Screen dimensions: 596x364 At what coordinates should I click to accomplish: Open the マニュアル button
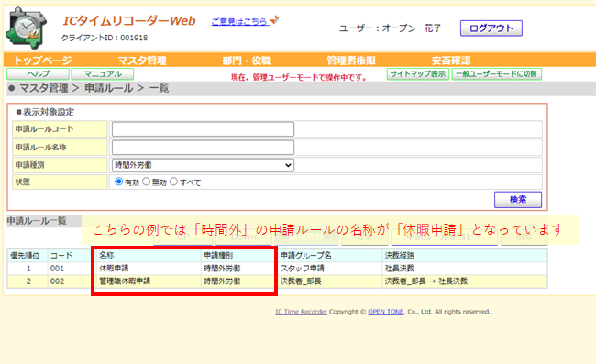tap(103, 73)
